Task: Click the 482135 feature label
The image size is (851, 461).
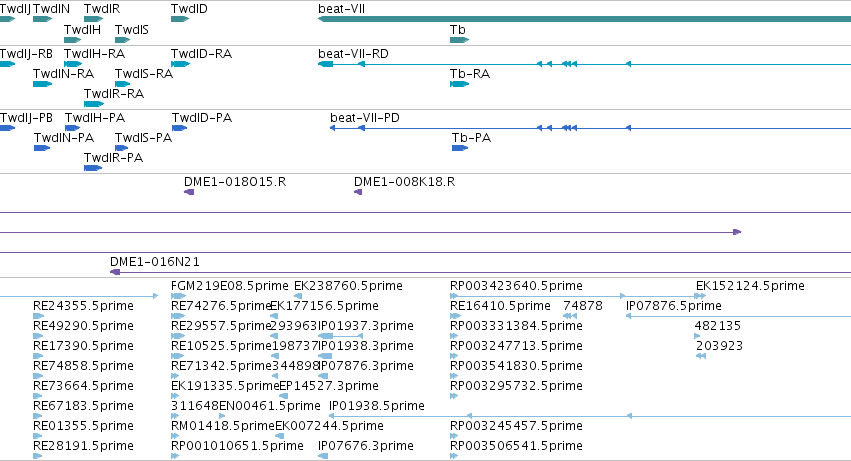Action: [x=717, y=326]
